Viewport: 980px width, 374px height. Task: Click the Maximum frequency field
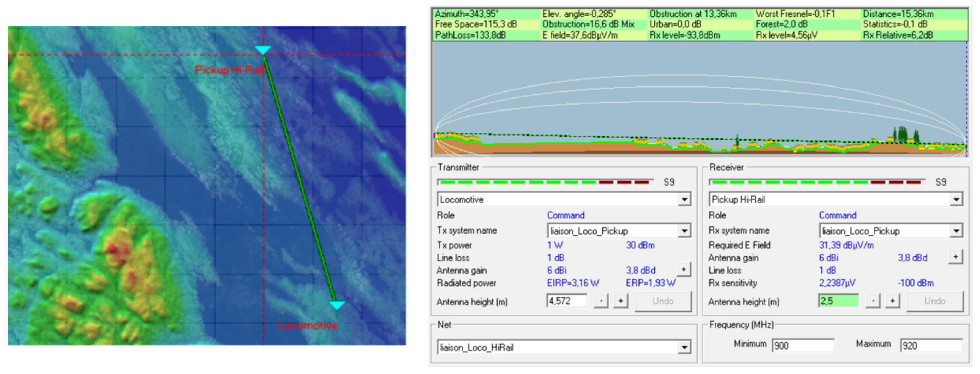931,346
